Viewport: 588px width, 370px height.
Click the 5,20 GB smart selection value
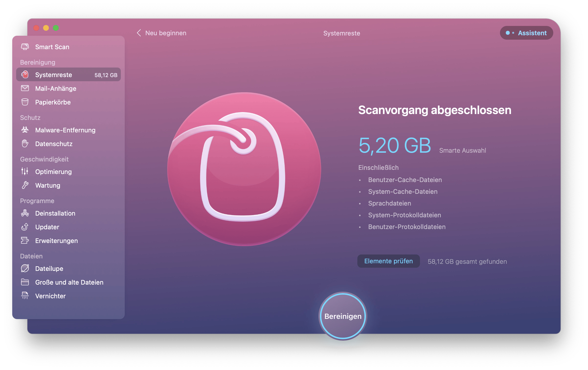395,145
